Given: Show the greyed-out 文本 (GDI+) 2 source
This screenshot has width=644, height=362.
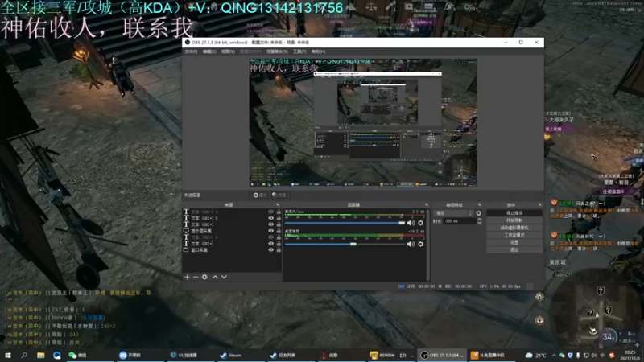Looking at the screenshot, I should click(270, 237).
